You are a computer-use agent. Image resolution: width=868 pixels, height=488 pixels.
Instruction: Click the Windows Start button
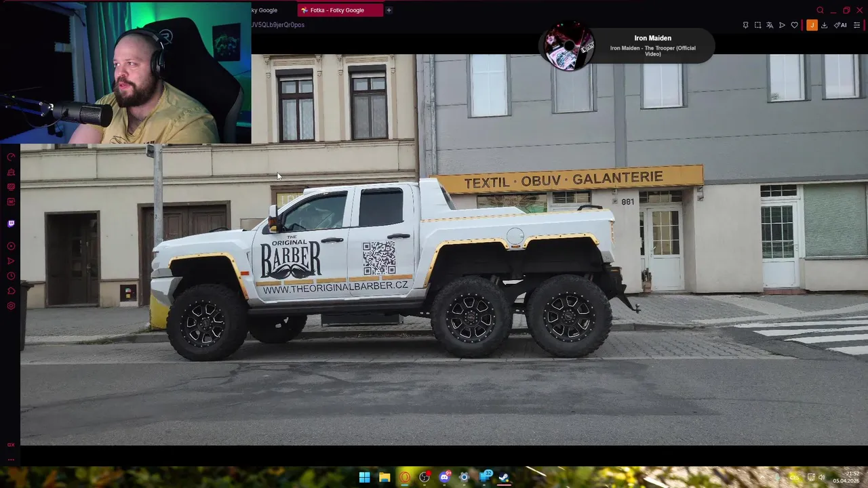coord(364,477)
